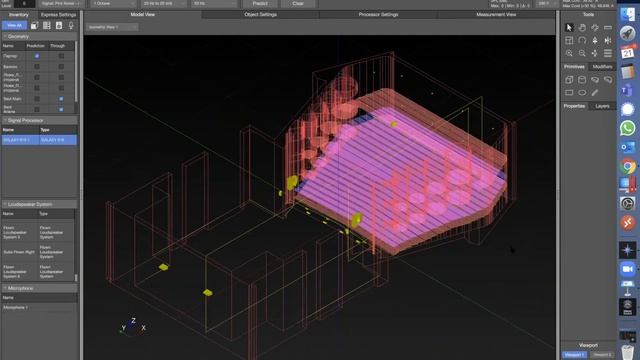Viewport: 640px width, 360px height.
Task: Choose the orbit rotate tool
Action: tap(595, 27)
